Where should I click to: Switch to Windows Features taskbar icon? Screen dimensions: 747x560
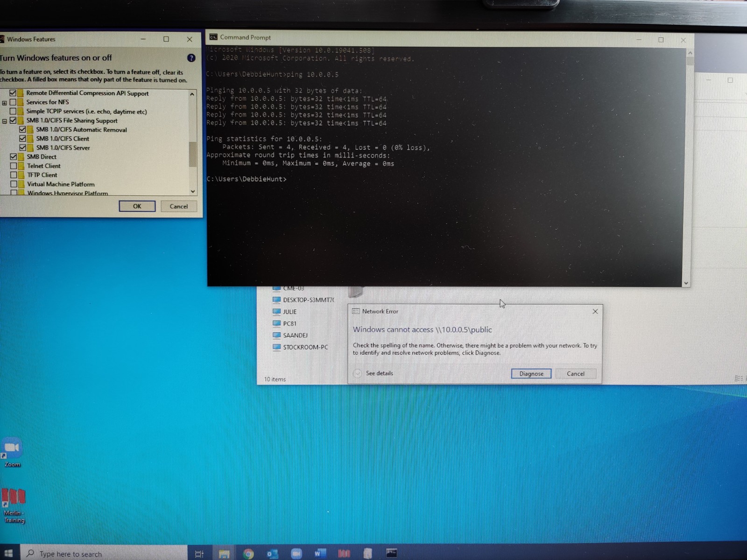coord(368,553)
